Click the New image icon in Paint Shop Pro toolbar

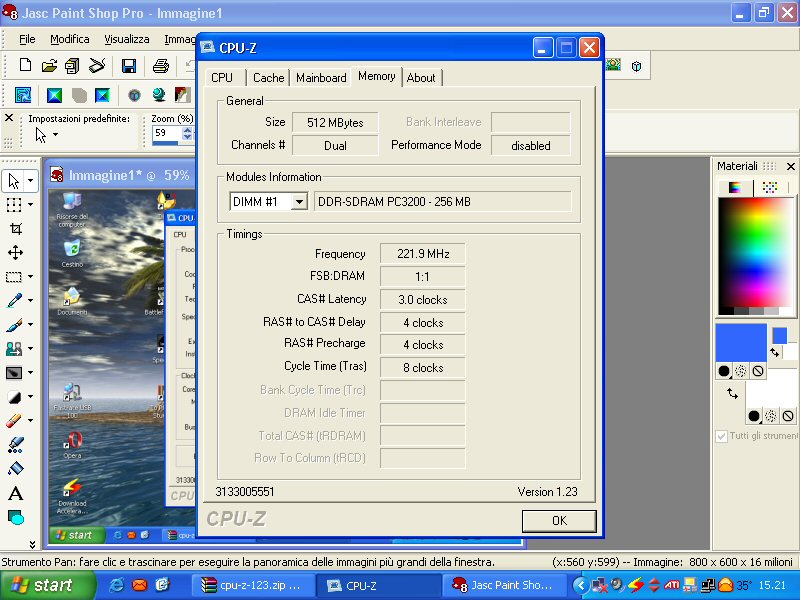coord(25,65)
